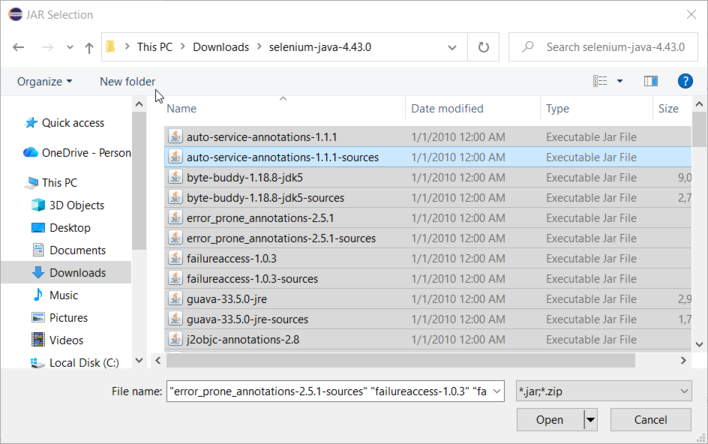Screen dimensions: 708x444
Task: Select Downloads in the sidebar
Action: [77, 273]
